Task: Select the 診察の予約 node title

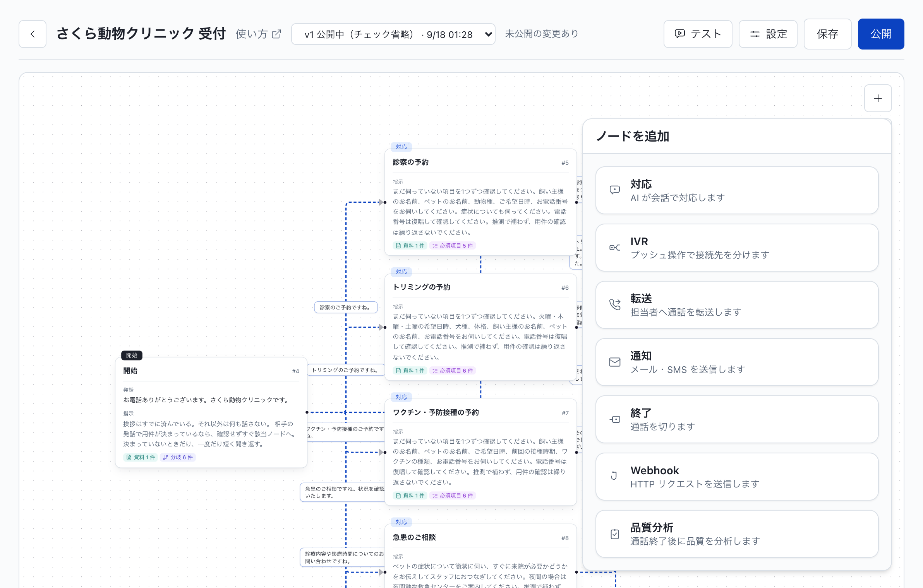Action: point(410,162)
